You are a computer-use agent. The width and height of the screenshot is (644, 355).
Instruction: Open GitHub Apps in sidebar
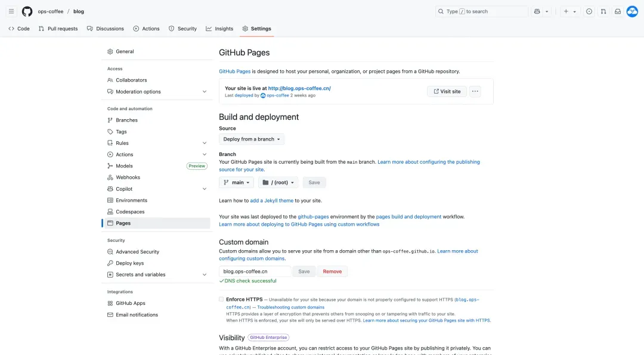click(x=156, y=303)
